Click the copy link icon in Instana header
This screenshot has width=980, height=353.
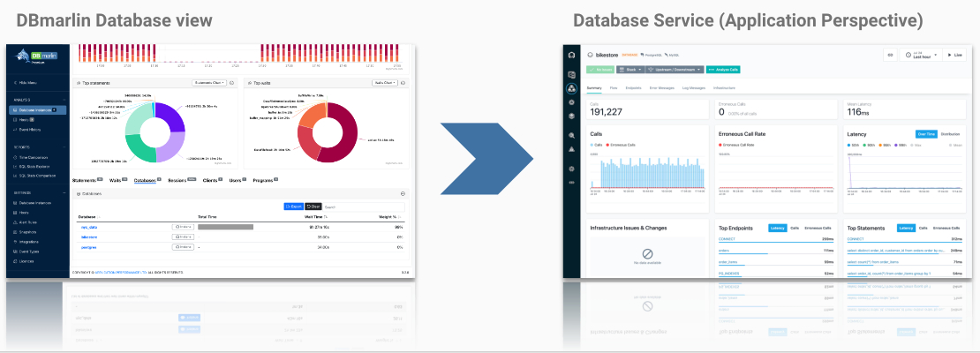(x=890, y=55)
